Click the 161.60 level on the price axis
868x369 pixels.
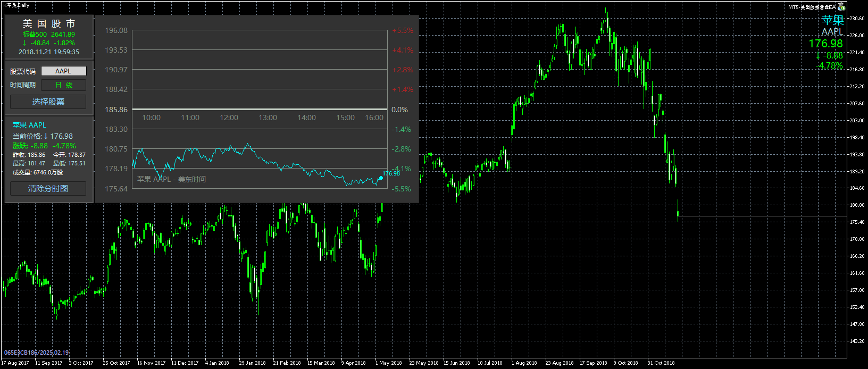coord(857,273)
